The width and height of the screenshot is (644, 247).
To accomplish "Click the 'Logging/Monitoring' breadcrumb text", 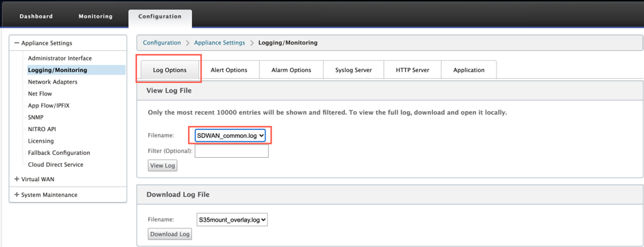I will point(287,43).
